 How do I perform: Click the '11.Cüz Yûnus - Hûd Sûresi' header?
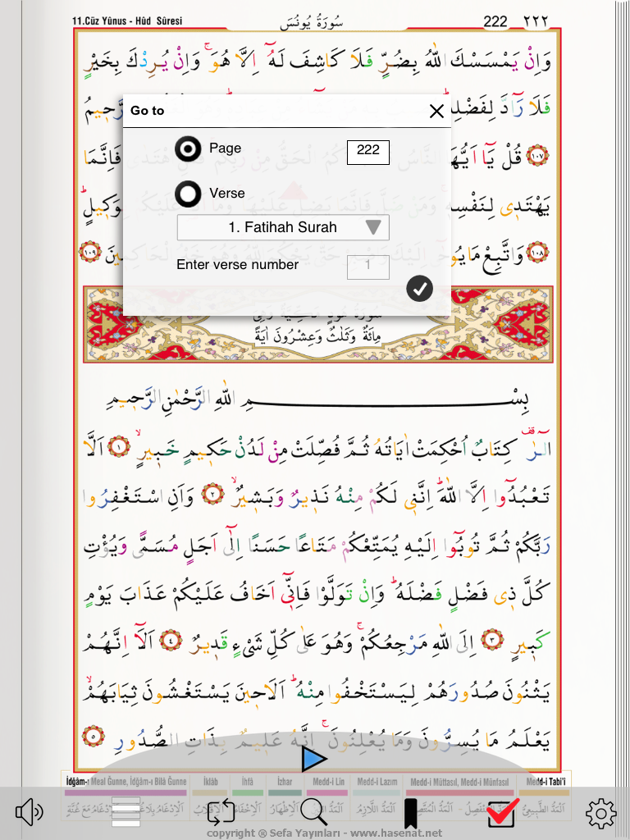(x=127, y=21)
